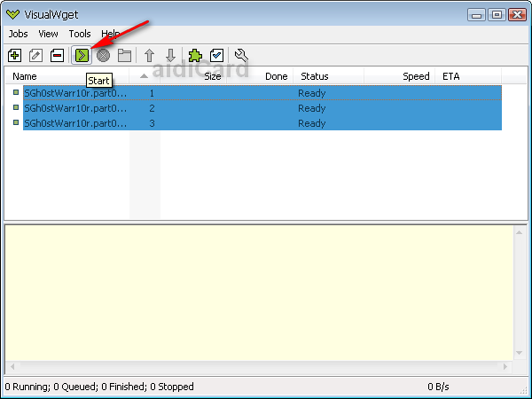Select the job row numbered 3
The image size is (532, 399).
[x=262, y=123]
